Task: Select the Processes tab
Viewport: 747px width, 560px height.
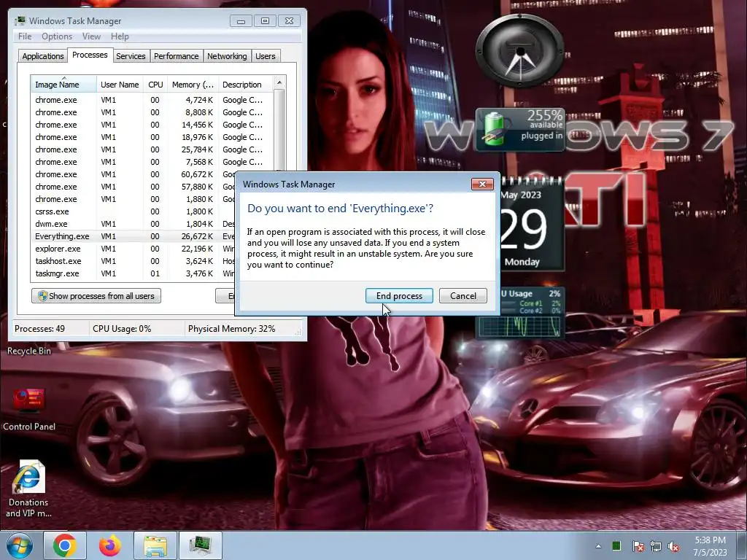Action: 90,55
